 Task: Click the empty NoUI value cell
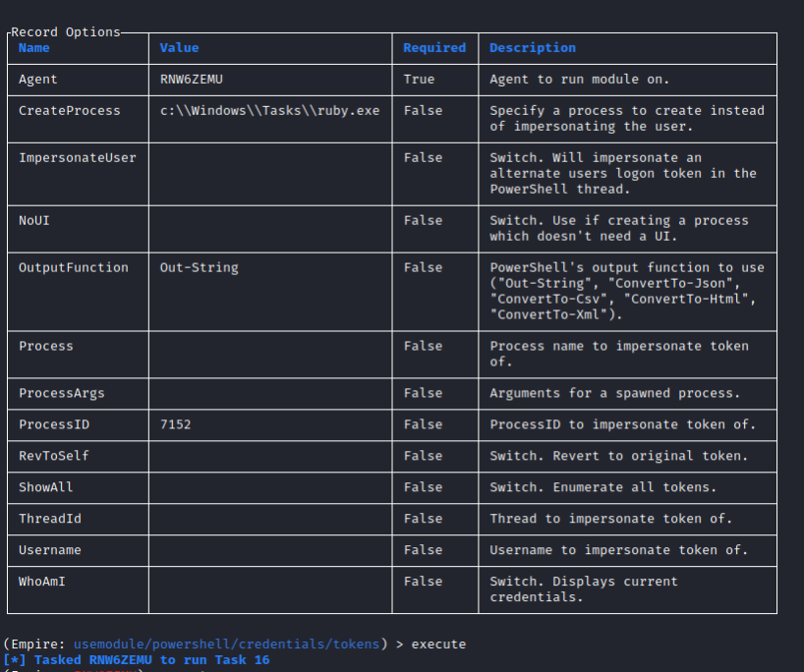(270, 229)
